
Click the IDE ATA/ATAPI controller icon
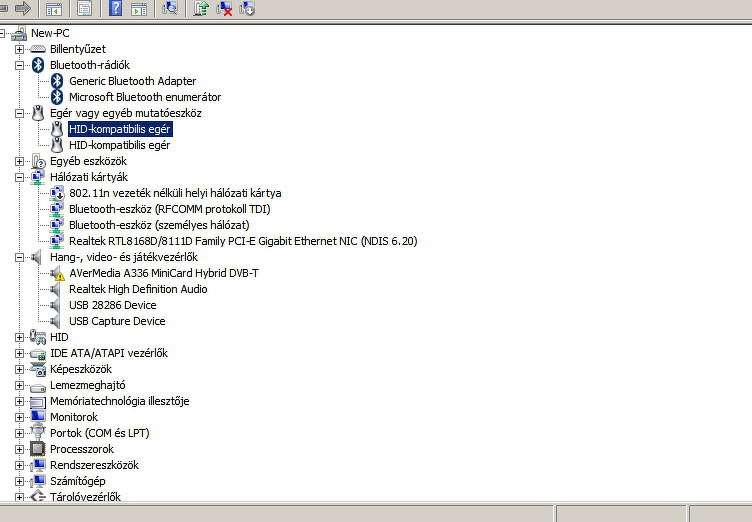(38, 354)
